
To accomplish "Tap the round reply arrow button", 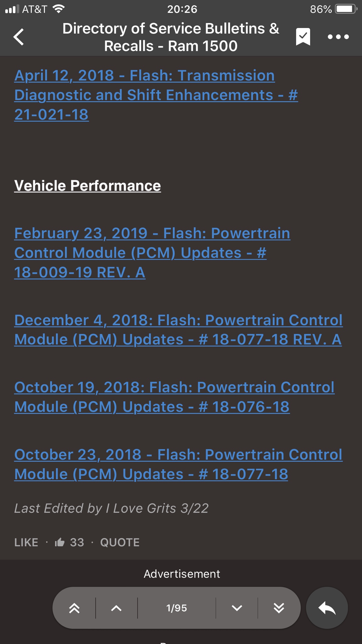I will [327, 608].
